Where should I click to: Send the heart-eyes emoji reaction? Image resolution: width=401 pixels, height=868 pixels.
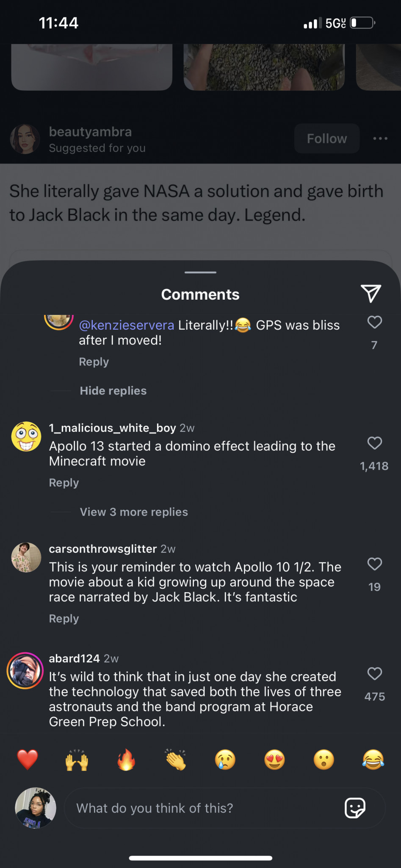click(x=274, y=759)
